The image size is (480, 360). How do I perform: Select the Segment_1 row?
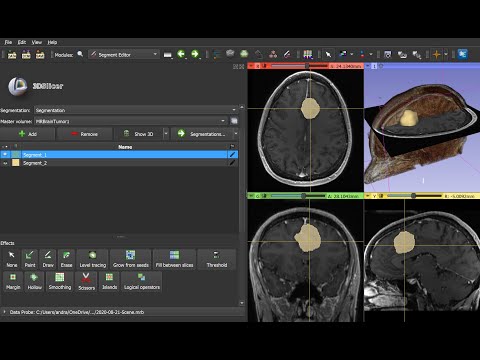[119, 154]
